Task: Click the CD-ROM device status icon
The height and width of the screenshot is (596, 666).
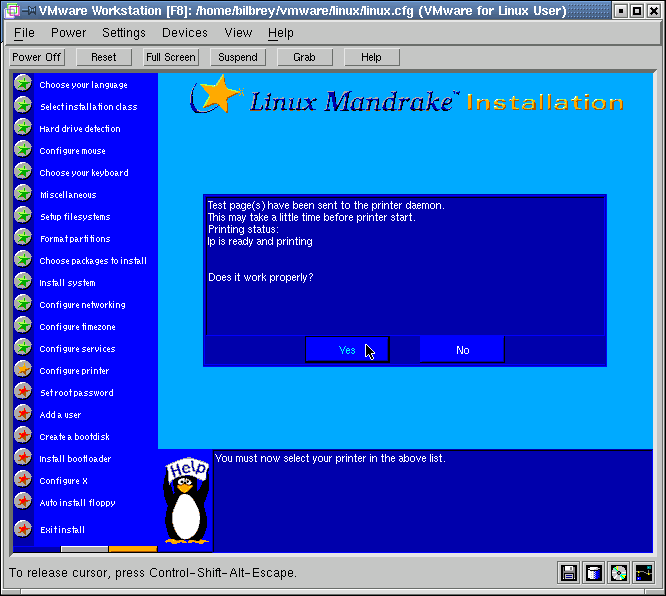Action: [x=619, y=573]
